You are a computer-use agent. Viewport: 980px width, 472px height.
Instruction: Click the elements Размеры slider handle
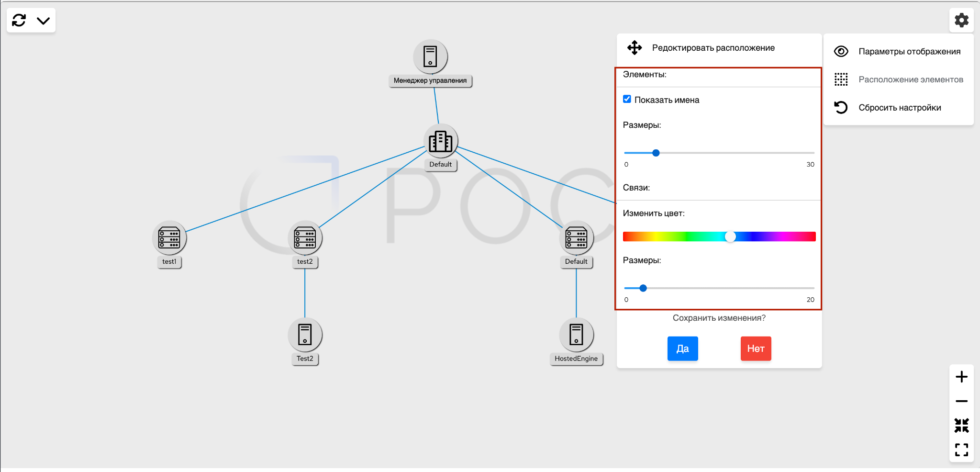point(656,153)
